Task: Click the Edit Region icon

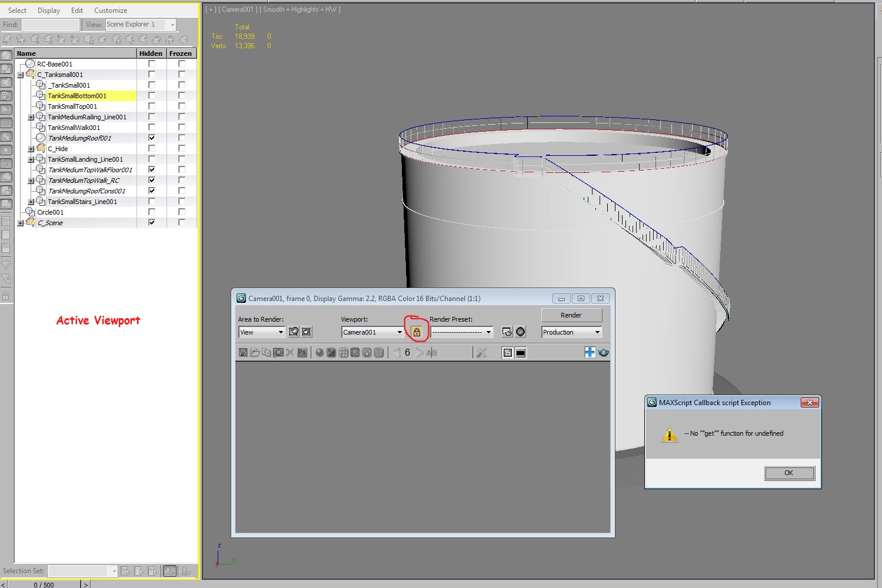Action: (x=294, y=332)
